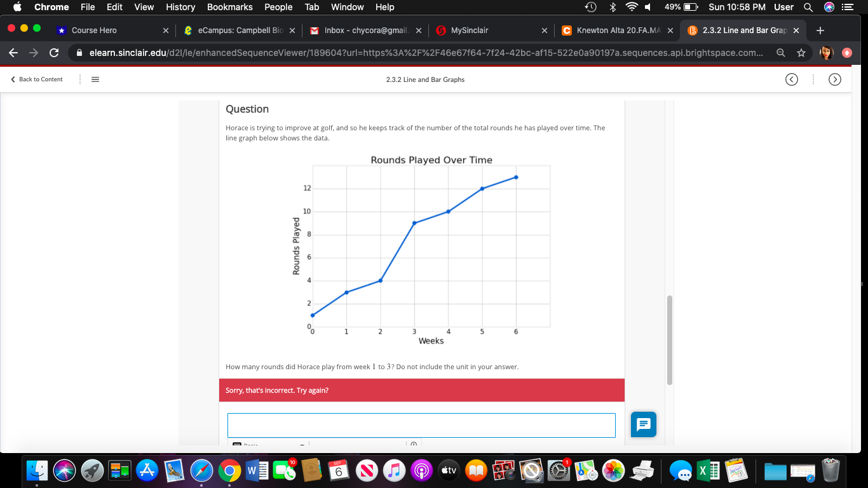Open Launchpad from the Dock
Screen dimensions: 868x488
coord(92,470)
